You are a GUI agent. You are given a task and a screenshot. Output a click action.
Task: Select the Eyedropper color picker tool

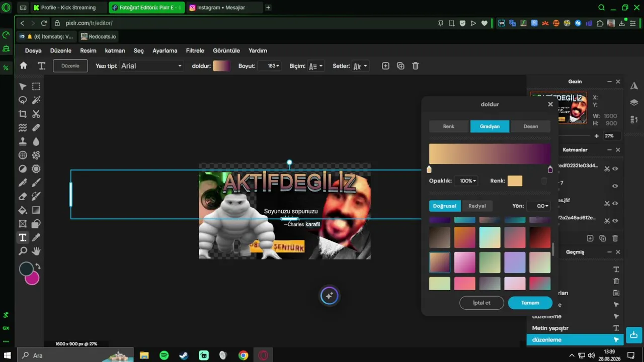coord(36,238)
